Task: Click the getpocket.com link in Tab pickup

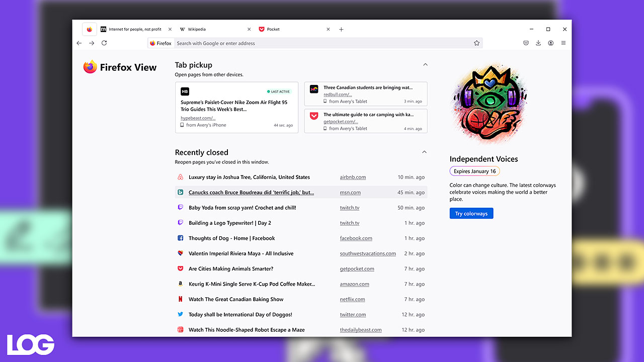Action: pyautogui.click(x=341, y=122)
